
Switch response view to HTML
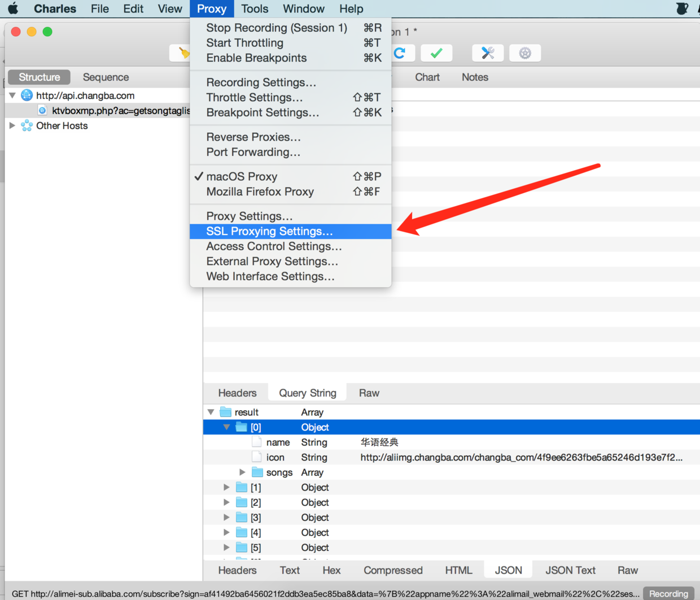[458, 570]
